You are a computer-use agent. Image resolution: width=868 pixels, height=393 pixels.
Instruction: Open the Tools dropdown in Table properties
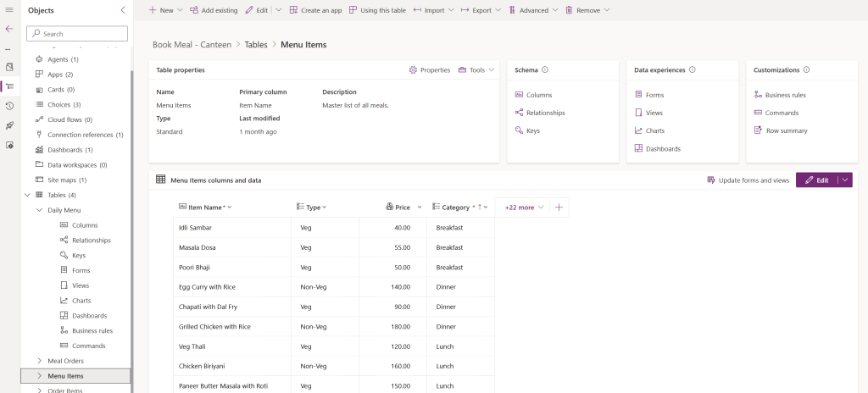(476, 70)
